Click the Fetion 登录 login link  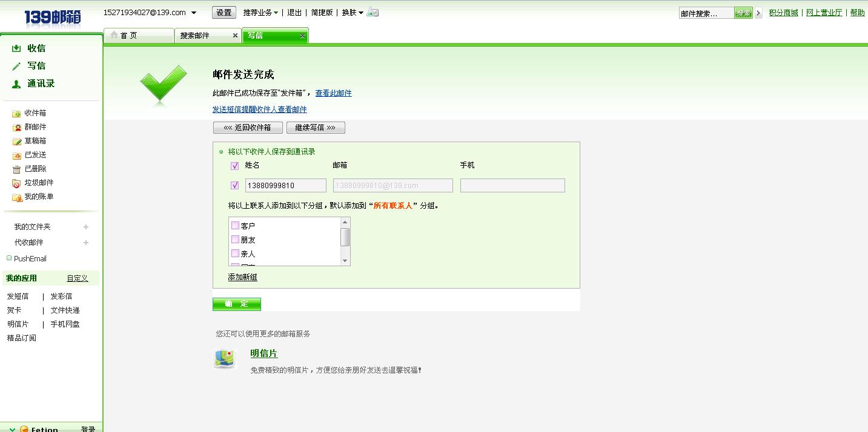(x=88, y=430)
